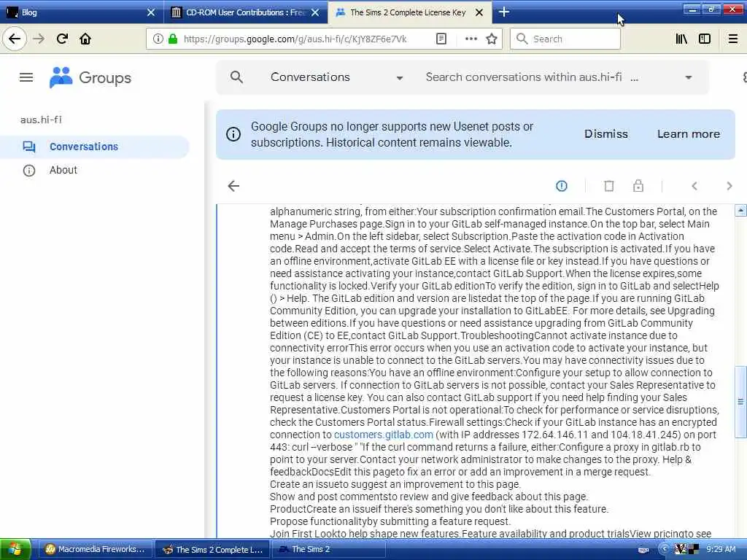This screenshot has width=747, height=560.
Task: Close the Blog tab
Action: [x=151, y=12]
